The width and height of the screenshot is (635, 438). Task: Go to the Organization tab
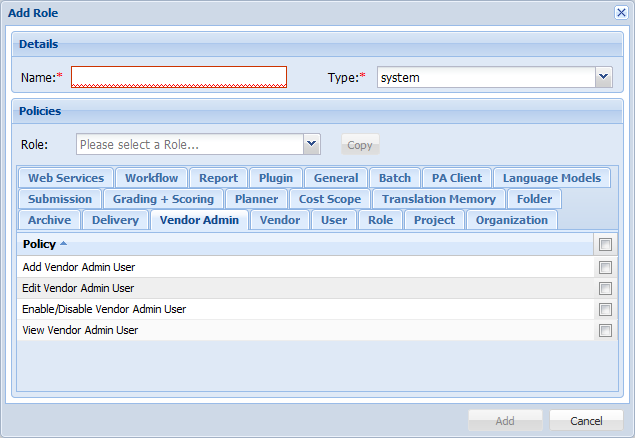click(511, 220)
